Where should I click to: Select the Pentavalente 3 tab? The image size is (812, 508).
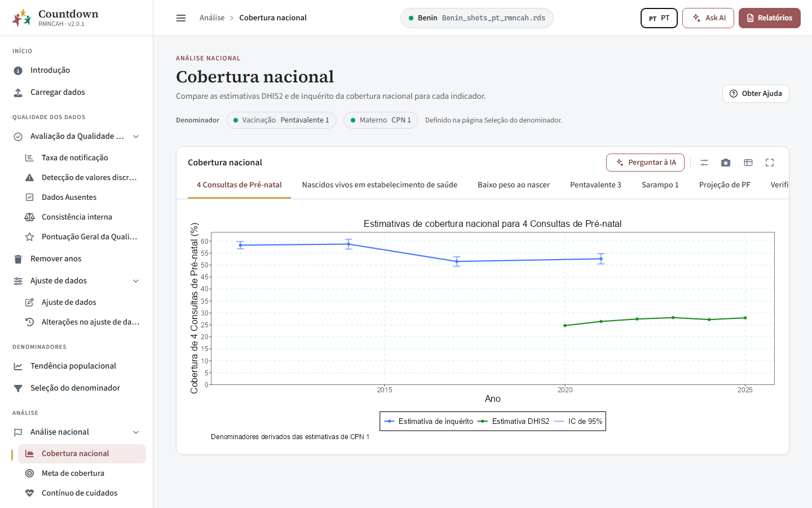tap(595, 185)
